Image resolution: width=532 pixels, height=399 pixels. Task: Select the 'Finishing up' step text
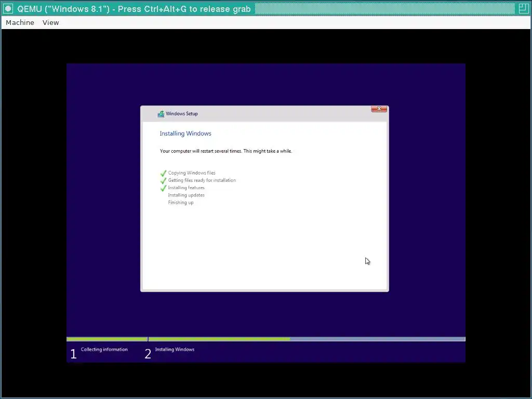181,203
